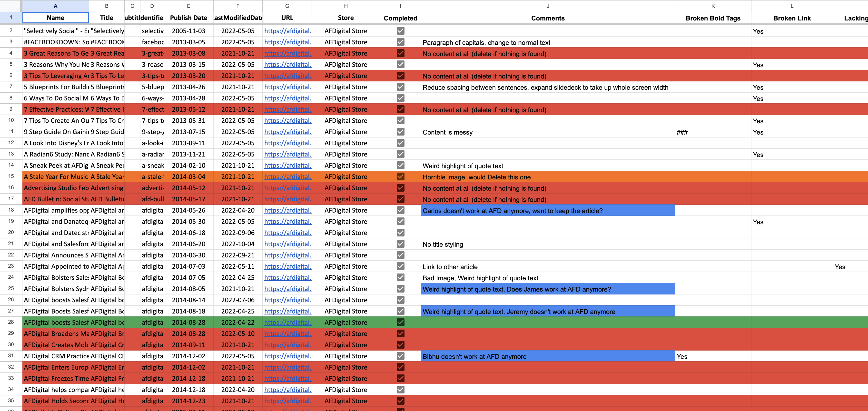Select name cell 'Advertising Studio Feb'
This screenshot has height=411, width=868.
pyautogui.click(x=56, y=188)
